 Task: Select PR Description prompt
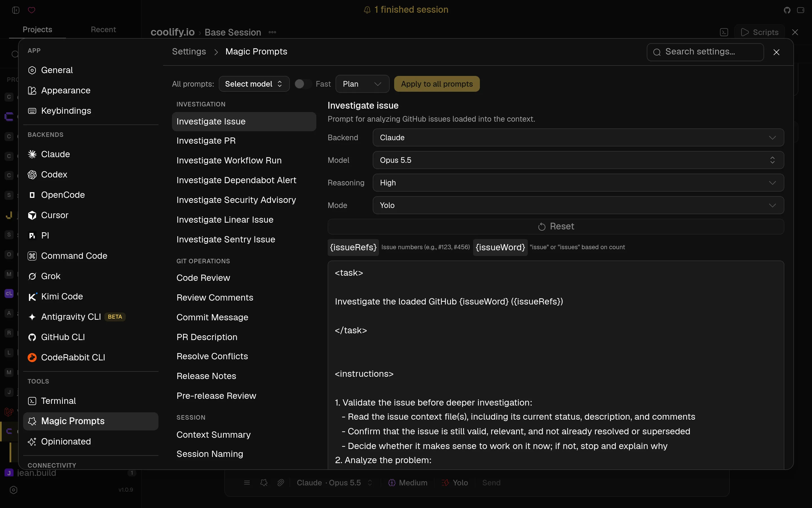pyautogui.click(x=244, y=337)
